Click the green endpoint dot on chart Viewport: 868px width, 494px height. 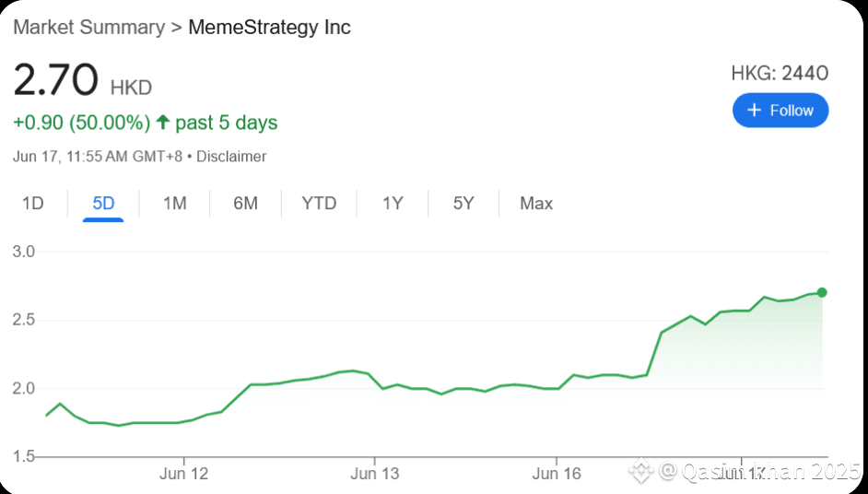click(821, 292)
